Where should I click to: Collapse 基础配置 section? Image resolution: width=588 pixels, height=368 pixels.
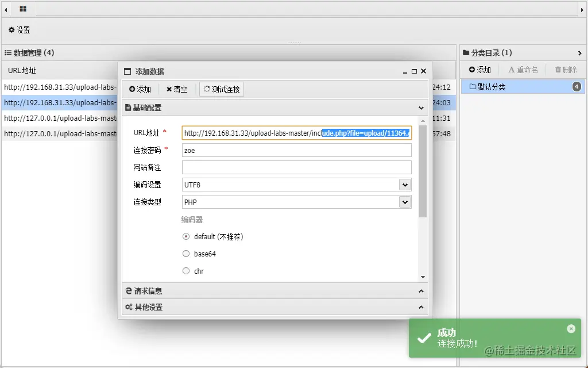(x=275, y=108)
